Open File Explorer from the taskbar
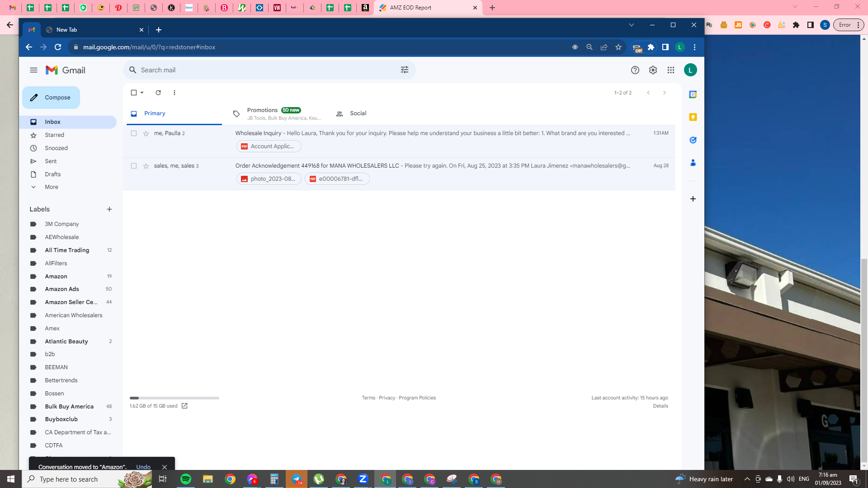This screenshot has width=868, height=488. (x=208, y=479)
